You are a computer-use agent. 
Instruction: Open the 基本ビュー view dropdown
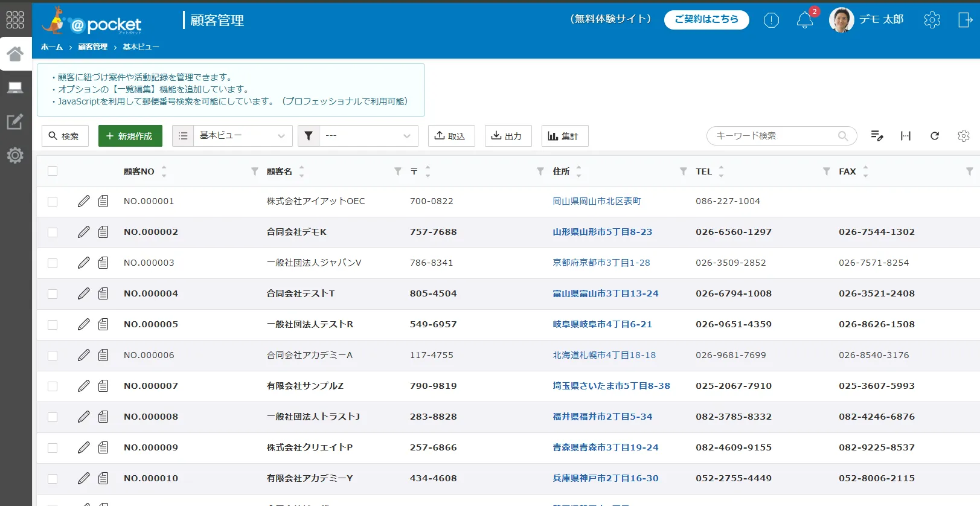coord(243,136)
